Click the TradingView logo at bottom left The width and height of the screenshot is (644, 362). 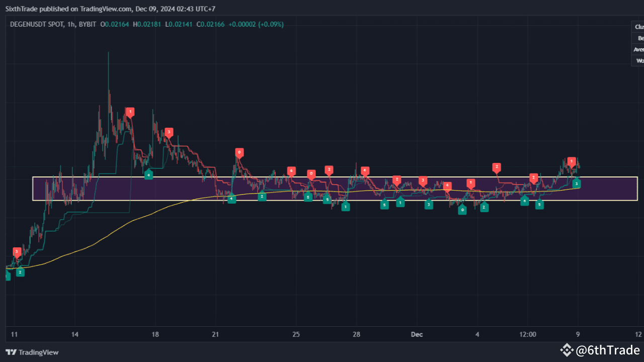pos(32,352)
